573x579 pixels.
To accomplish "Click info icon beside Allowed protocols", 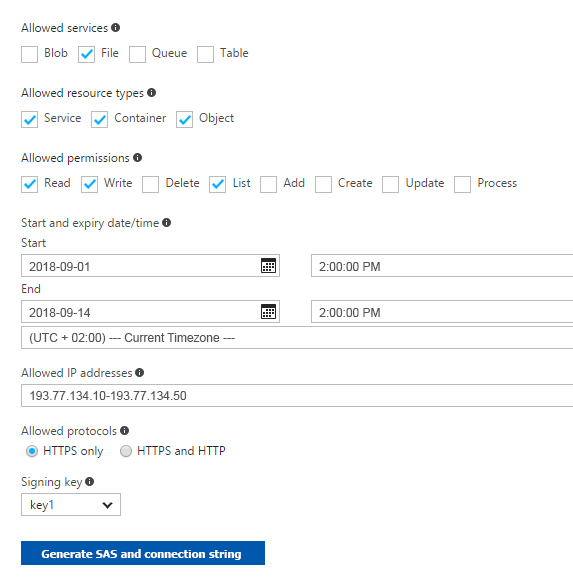I will click(x=125, y=431).
